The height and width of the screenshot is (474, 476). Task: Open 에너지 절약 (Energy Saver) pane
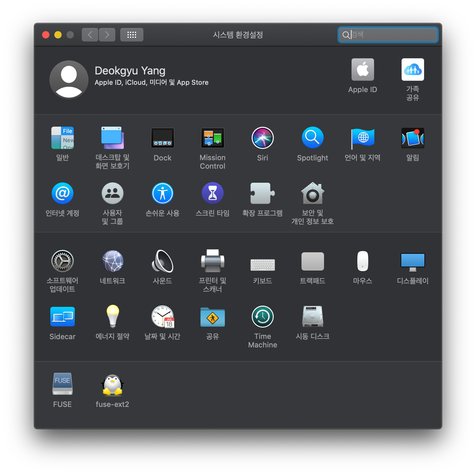point(113,317)
